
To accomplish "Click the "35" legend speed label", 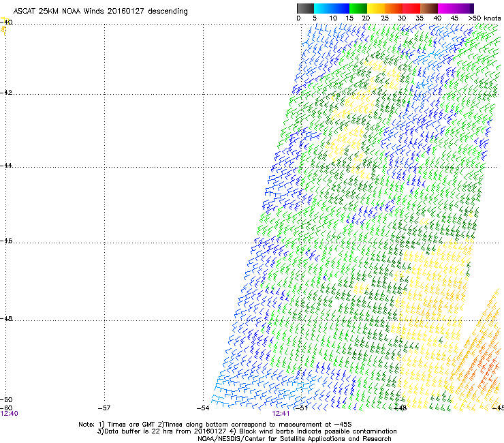I will point(420,18).
